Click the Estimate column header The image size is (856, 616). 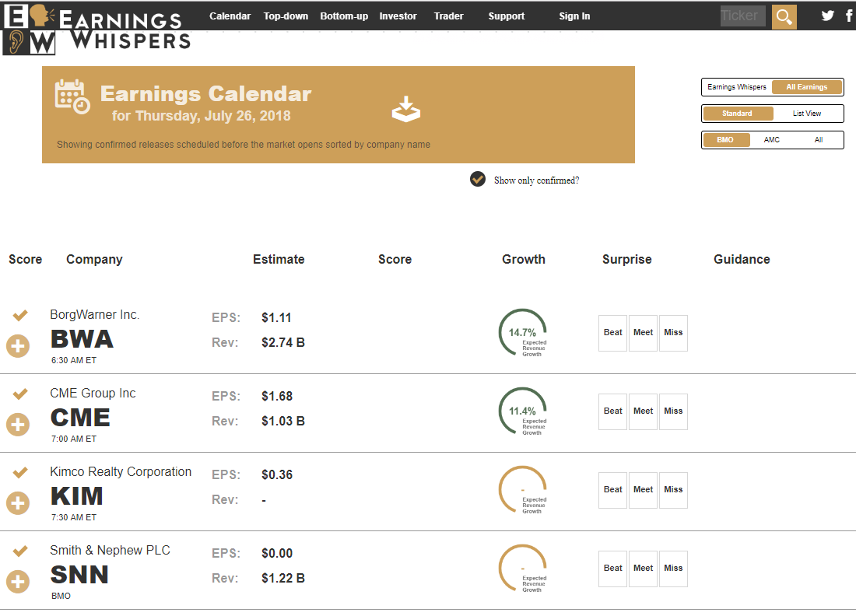[279, 259]
